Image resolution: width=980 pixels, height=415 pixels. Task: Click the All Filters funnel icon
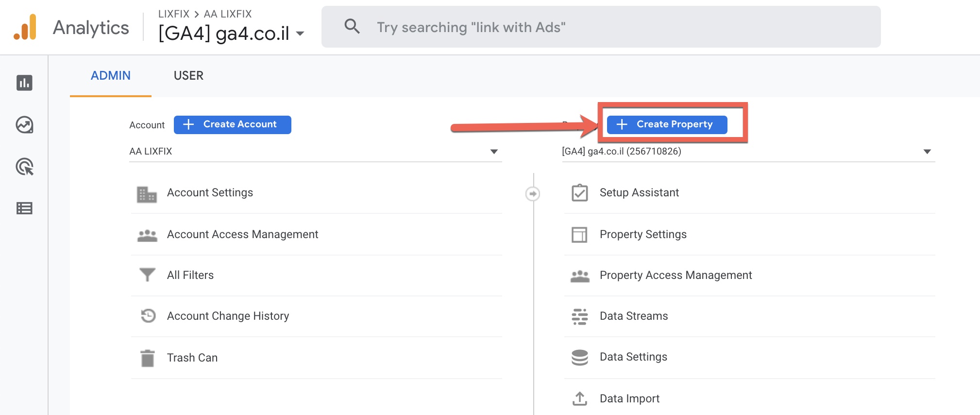pos(147,275)
